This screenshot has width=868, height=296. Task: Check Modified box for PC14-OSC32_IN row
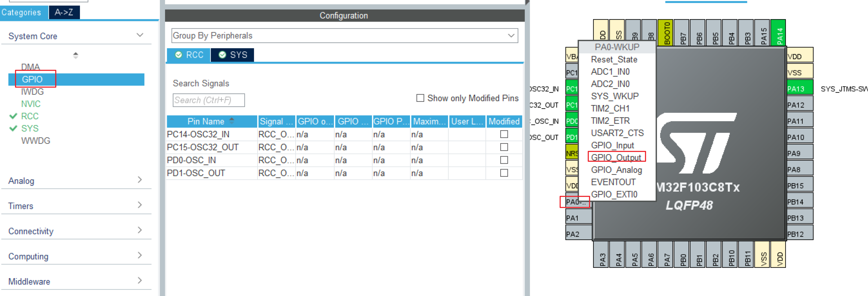point(504,134)
